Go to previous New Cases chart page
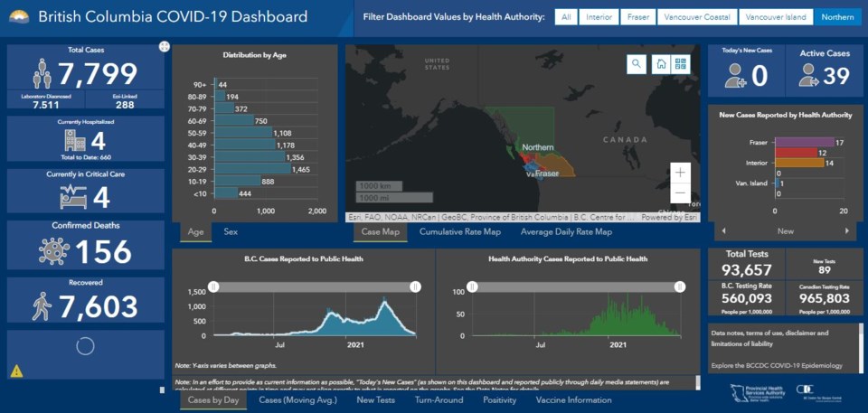Image resolution: width=868 pixels, height=413 pixels. point(723,231)
